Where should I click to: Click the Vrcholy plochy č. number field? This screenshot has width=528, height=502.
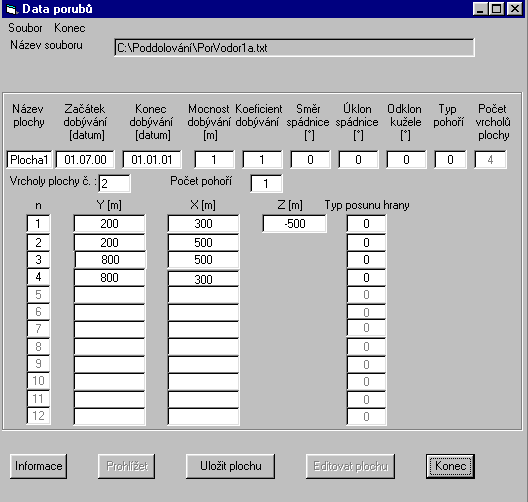pyautogui.click(x=114, y=183)
